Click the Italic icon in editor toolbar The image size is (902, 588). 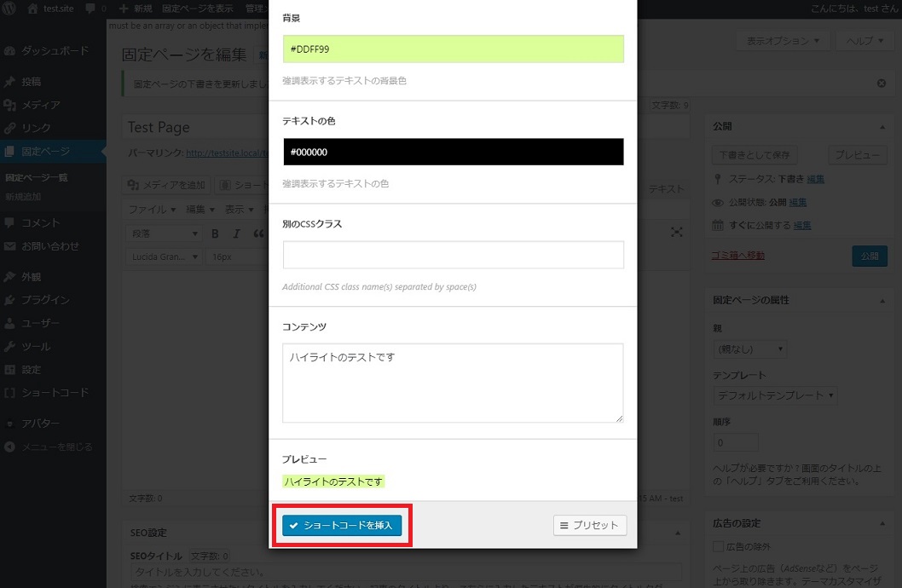click(x=236, y=233)
